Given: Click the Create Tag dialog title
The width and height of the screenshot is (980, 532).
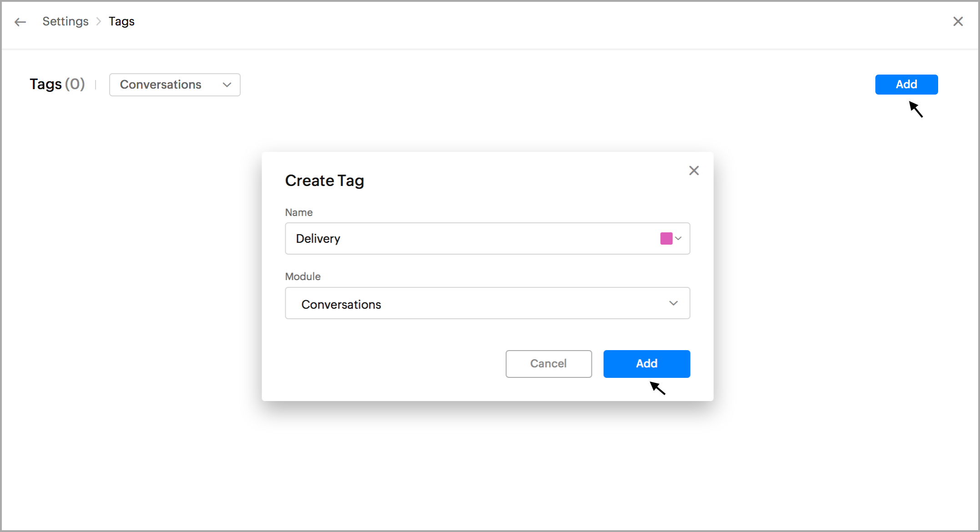Looking at the screenshot, I should point(324,181).
